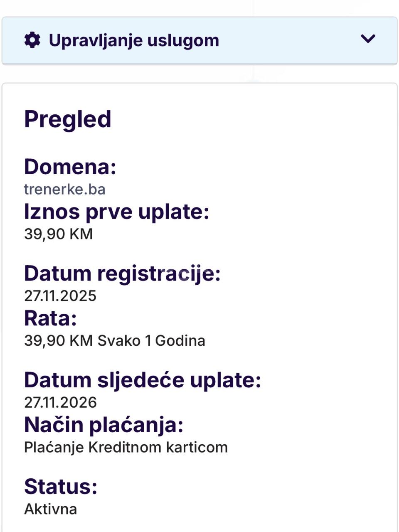Select the Plaćanje Kreditnom karticom text
The height and width of the screenshot is (532, 399).
(126, 448)
